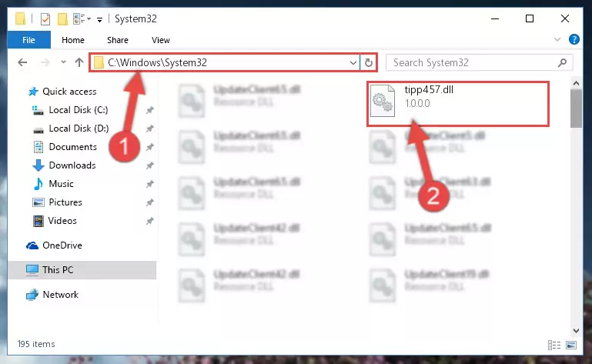
Task: Click the Back navigation arrow
Action: point(22,62)
